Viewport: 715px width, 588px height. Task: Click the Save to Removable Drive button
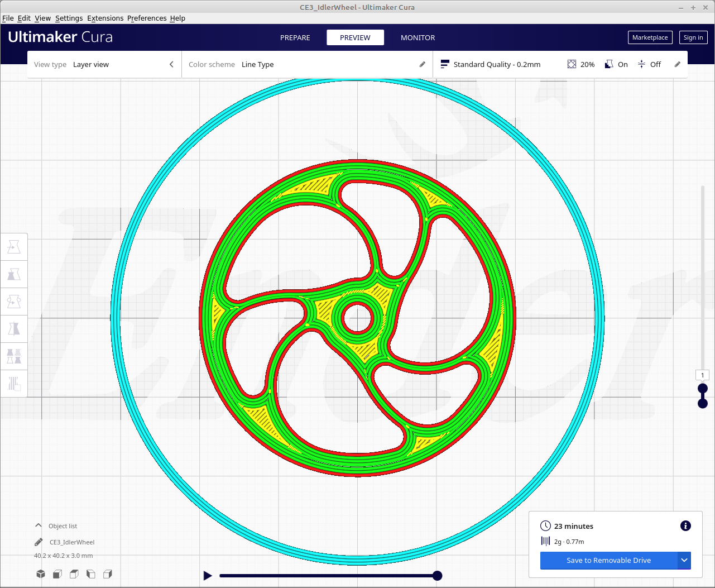click(608, 560)
